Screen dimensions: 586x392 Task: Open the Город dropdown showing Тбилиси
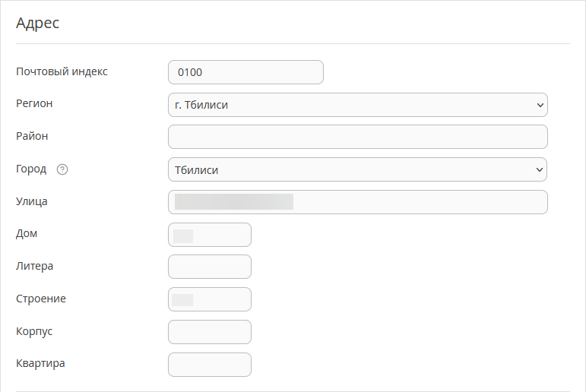click(358, 169)
